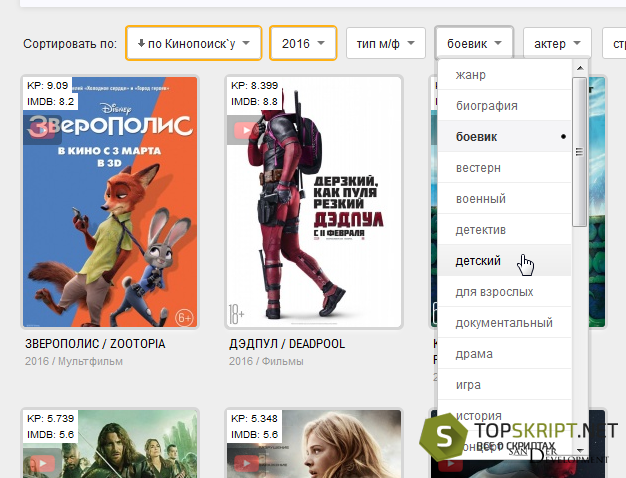
Task: Click the genre list scrollbar thumb
Action: point(579,152)
